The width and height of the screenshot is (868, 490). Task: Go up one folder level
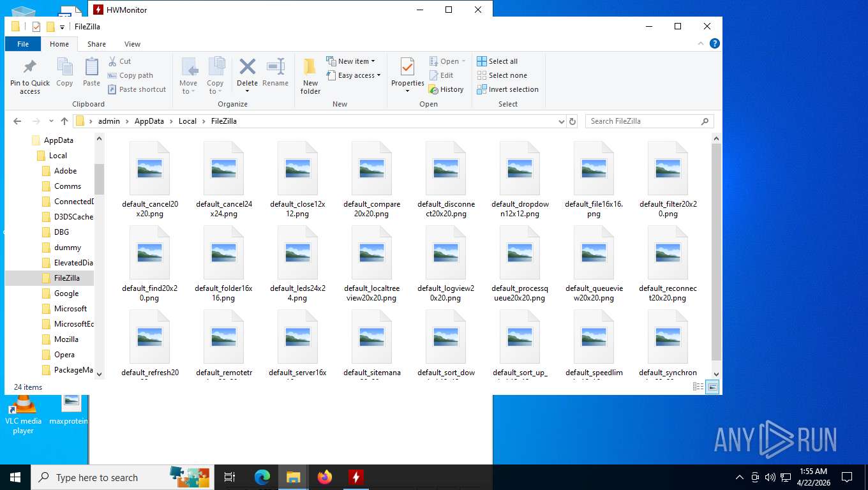[64, 121]
